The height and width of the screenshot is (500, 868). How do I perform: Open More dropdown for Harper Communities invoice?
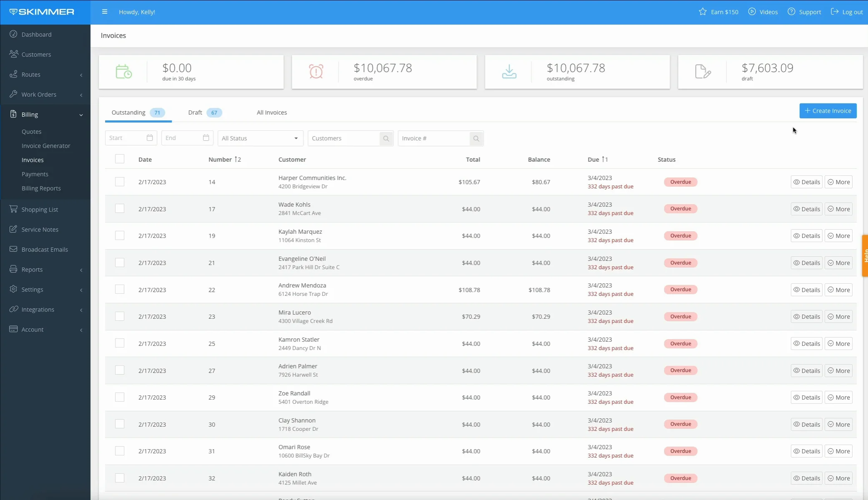838,182
